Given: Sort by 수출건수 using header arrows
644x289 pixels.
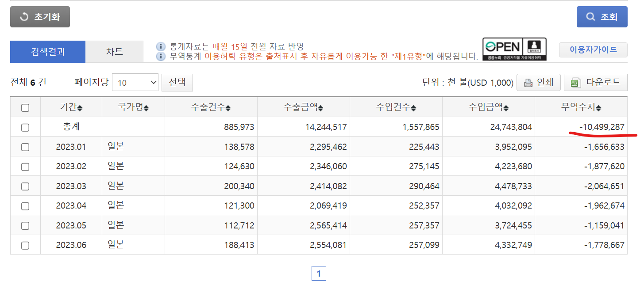Looking at the screenshot, I should coord(228,108).
